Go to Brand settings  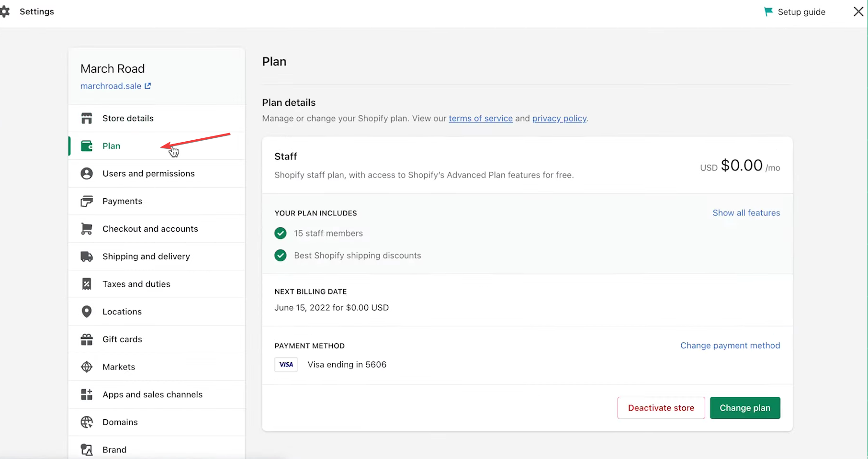point(114,449)
